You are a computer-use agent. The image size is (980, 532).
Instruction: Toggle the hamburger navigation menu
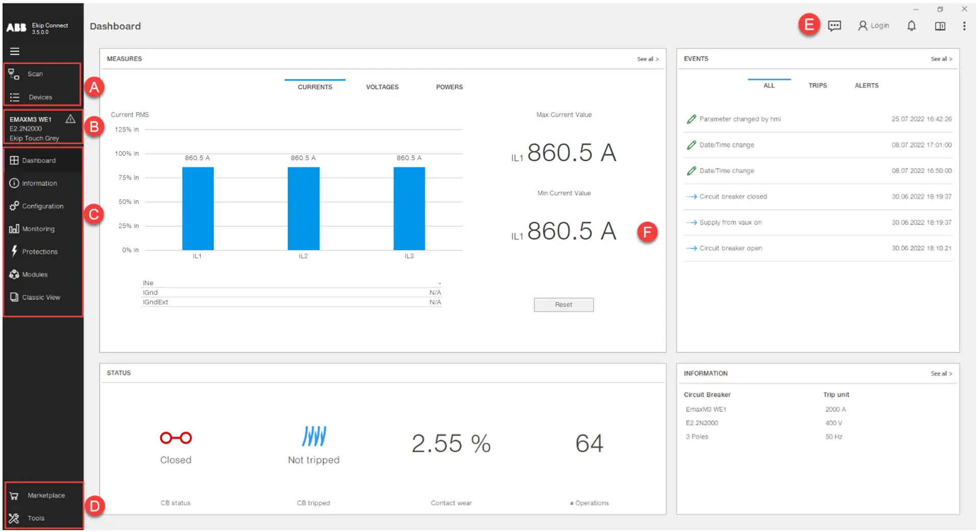[x=15, y=51]
